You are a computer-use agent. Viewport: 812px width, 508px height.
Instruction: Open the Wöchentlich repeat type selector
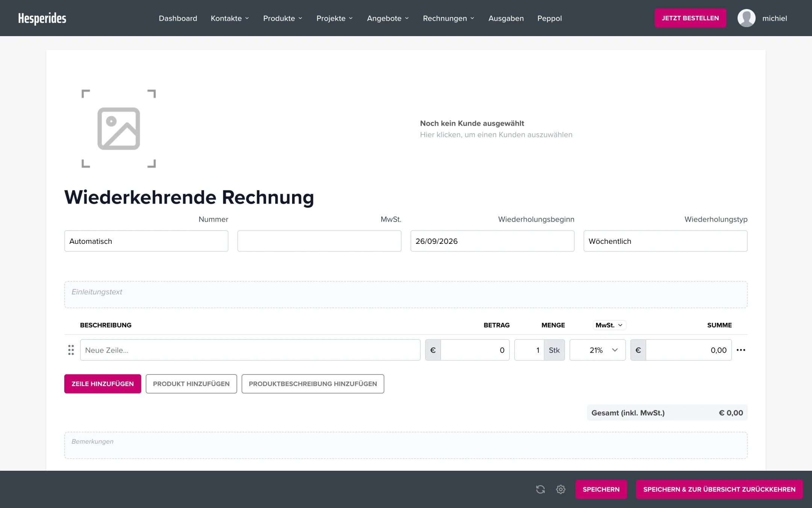pyautogui.click(x=665, y=241)
